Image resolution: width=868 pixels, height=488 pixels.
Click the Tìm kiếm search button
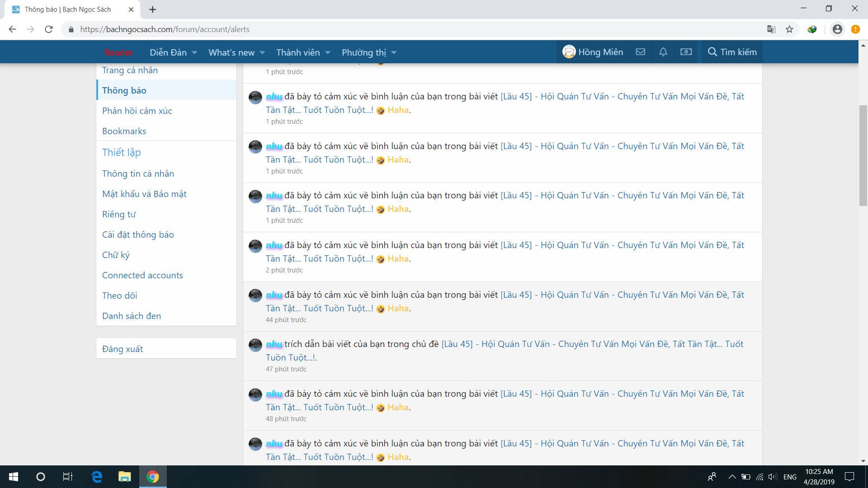point(732,52)
